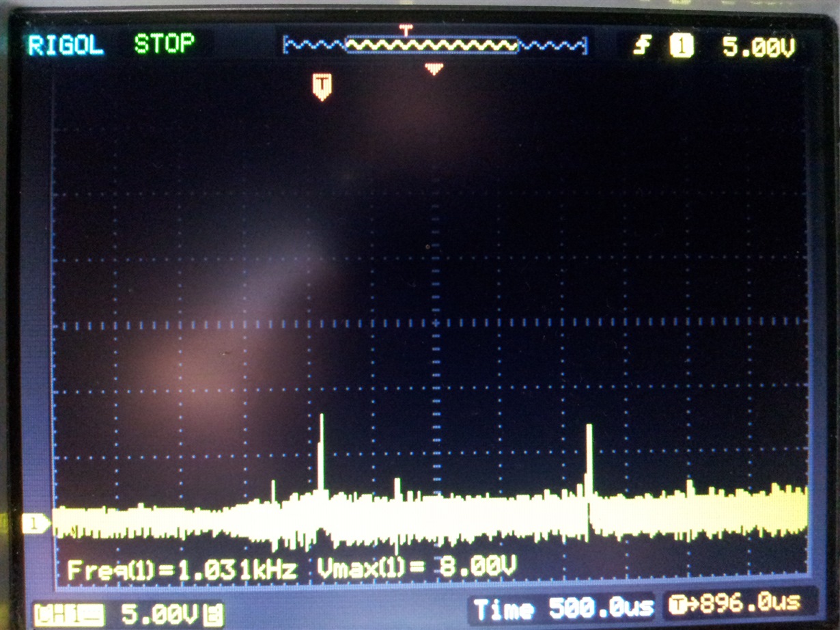840x630 pixels.
Task: Click the bandwidth limit B icon
Action: [214, 613]
